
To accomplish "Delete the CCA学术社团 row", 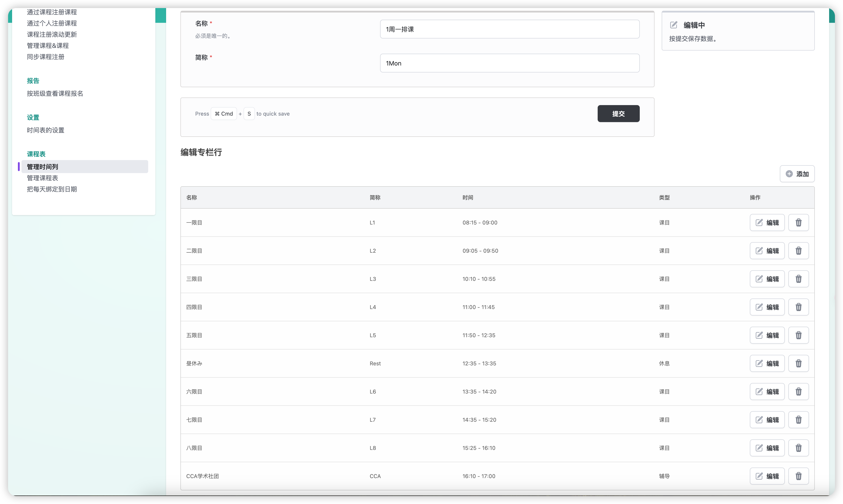I will tap(798, 476).
